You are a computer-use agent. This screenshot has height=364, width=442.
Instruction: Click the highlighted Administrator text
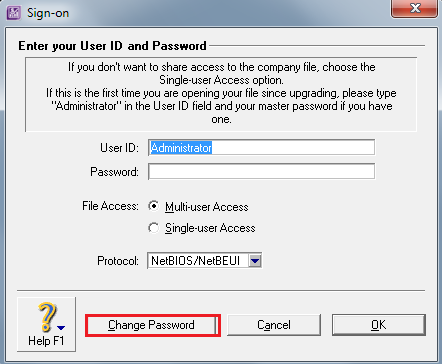pos(181,148)
